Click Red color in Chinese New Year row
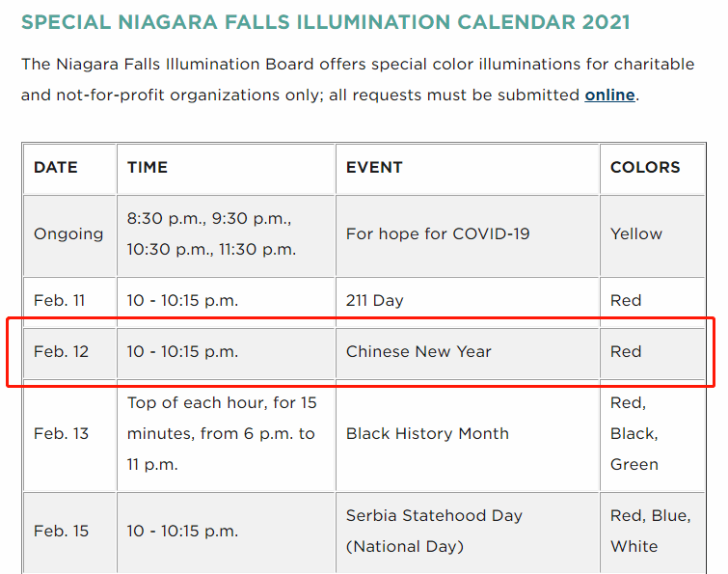Image resolution: width=728 pixels, height=574 pixels. (626, 351)
